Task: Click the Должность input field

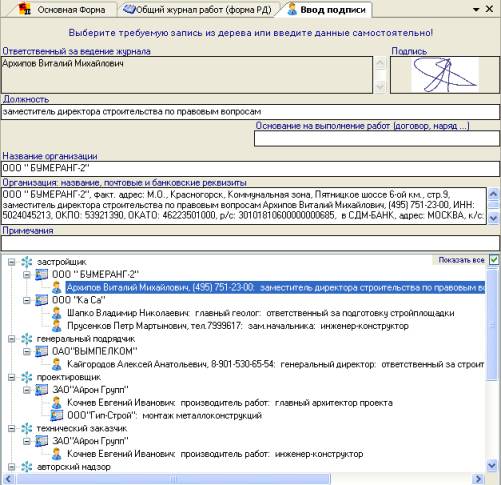Action: (250, 112)
